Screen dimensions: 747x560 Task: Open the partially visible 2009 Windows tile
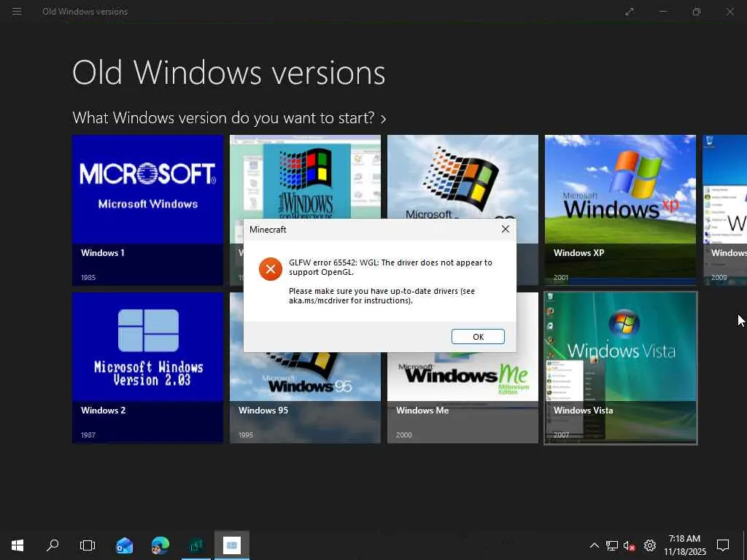click(724, 210)
